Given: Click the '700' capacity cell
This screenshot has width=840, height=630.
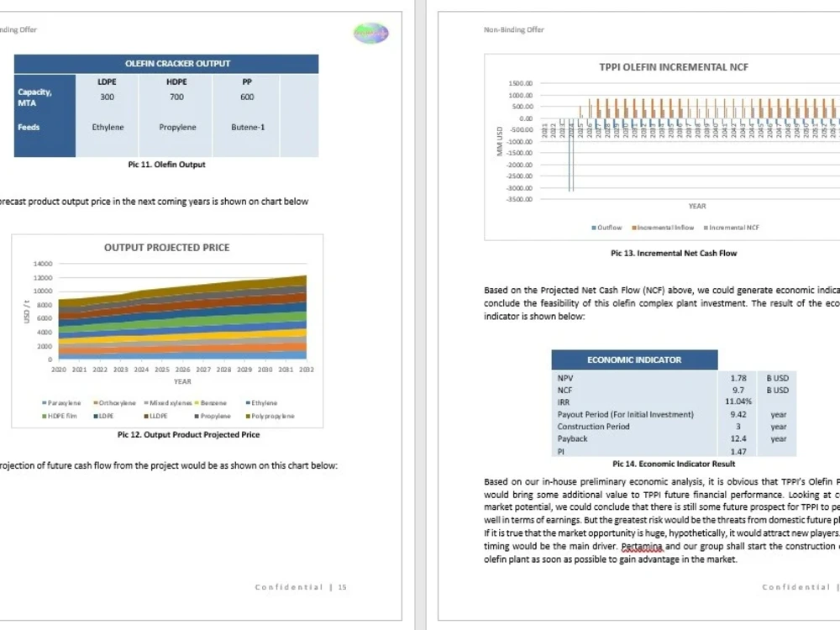Looking at the screenshot, I should [176, 97].
